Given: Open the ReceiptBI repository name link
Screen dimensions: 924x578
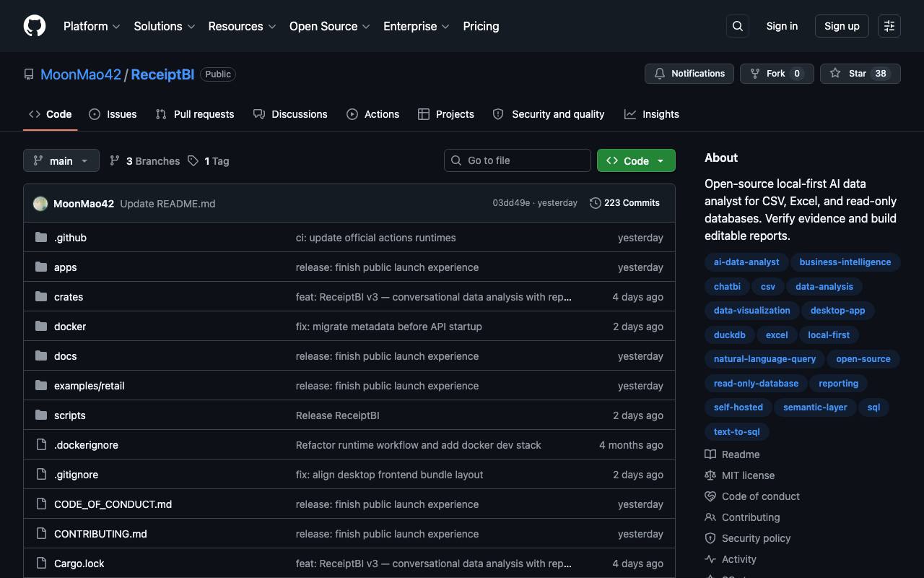Looking at the screenshot, I should click(x=162, y=74).
